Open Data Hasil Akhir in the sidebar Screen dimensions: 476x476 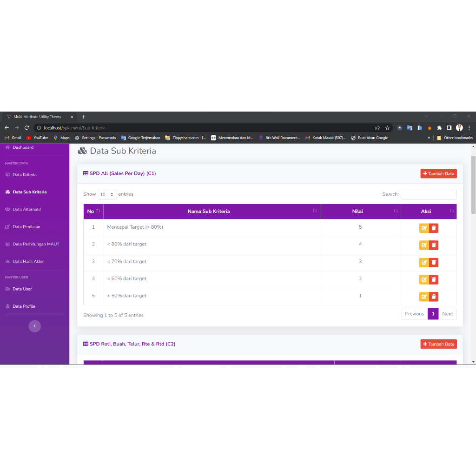pos(25,261)
